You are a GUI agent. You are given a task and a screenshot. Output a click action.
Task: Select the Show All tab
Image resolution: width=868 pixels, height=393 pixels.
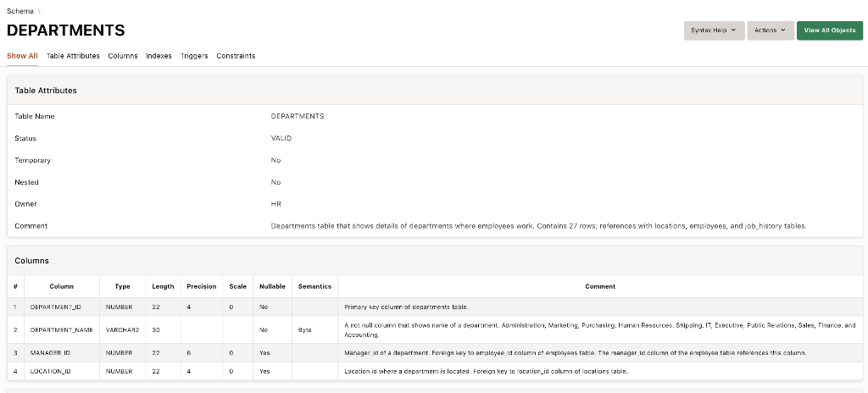coord(22,56)
